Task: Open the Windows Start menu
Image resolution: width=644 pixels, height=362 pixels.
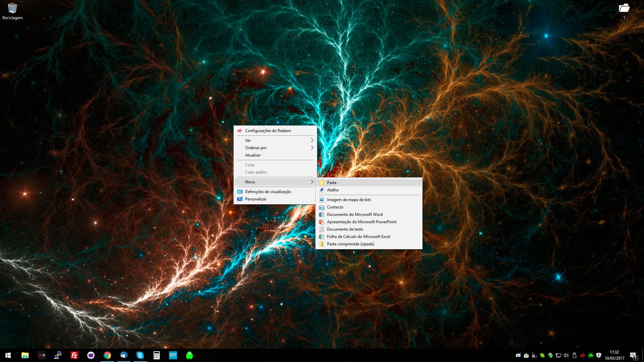Action: pyautogui.click(x=8, y=355)
